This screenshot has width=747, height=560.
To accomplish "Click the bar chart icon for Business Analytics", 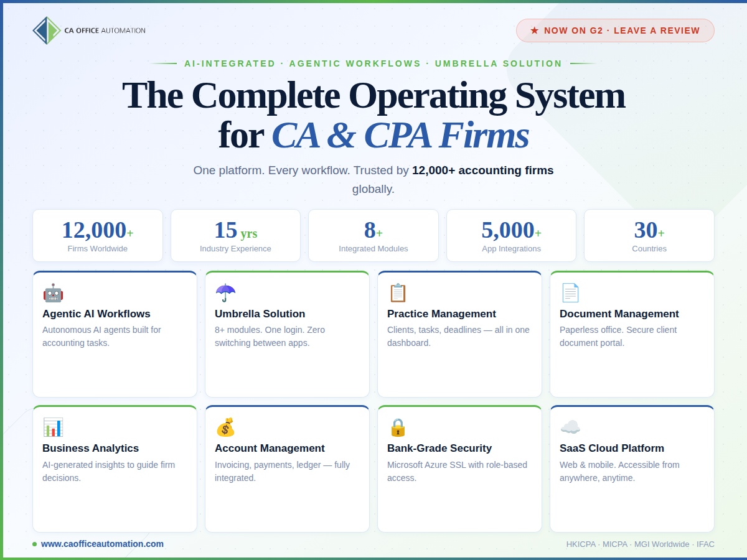I will click(x=53, y=427).
